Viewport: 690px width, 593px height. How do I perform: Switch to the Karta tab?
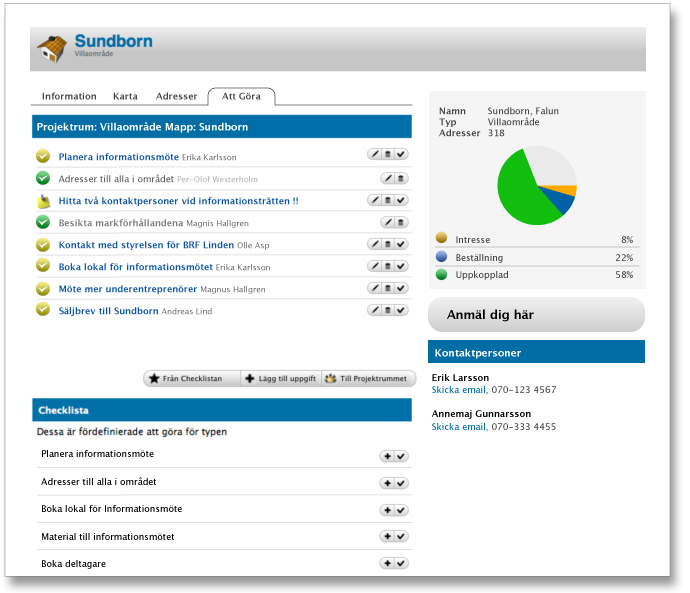pos(125,97)
